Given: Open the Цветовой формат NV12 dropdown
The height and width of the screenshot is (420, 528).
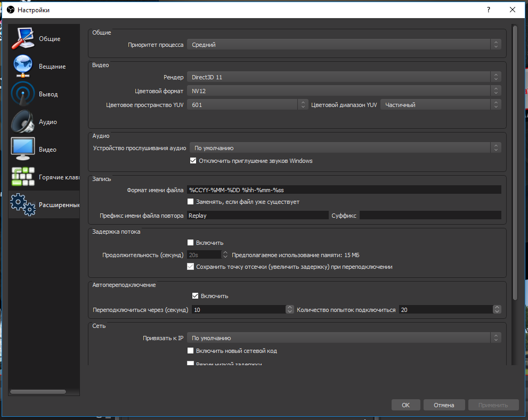Looking at the screenshot, I should [x=344, y=91].
